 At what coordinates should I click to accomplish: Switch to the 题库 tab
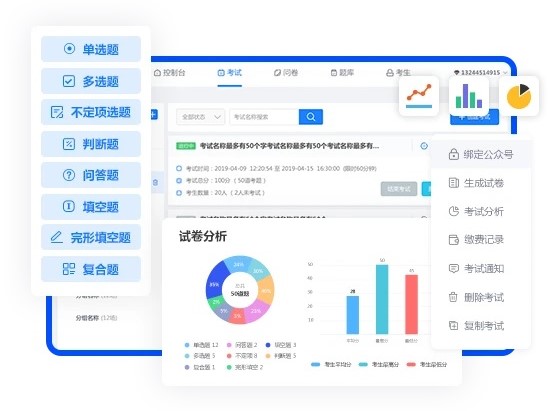point(342,73)
